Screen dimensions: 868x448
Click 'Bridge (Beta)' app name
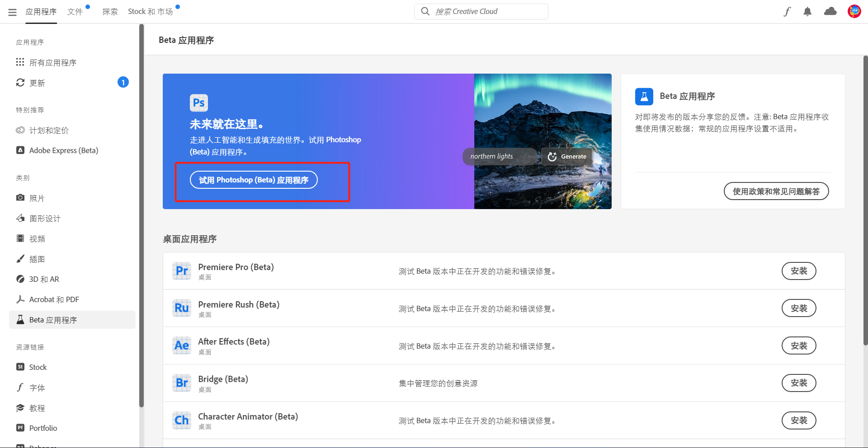223,379
